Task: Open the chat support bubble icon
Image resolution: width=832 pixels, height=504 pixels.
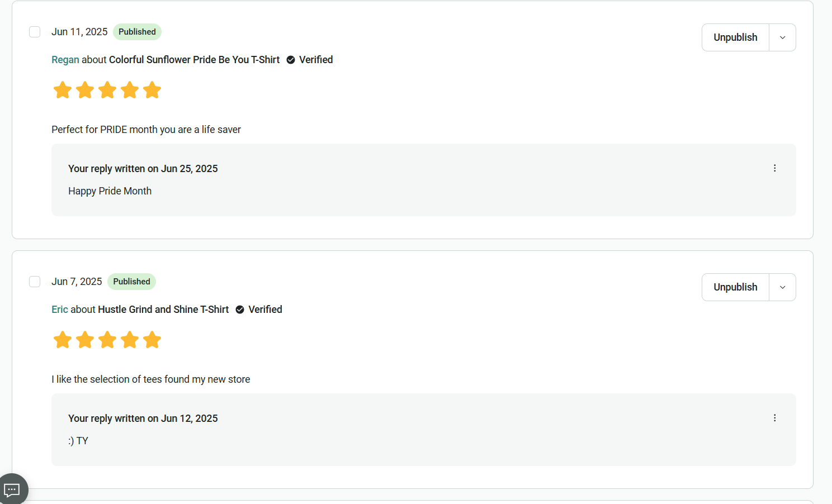Action: coord(12,490)
